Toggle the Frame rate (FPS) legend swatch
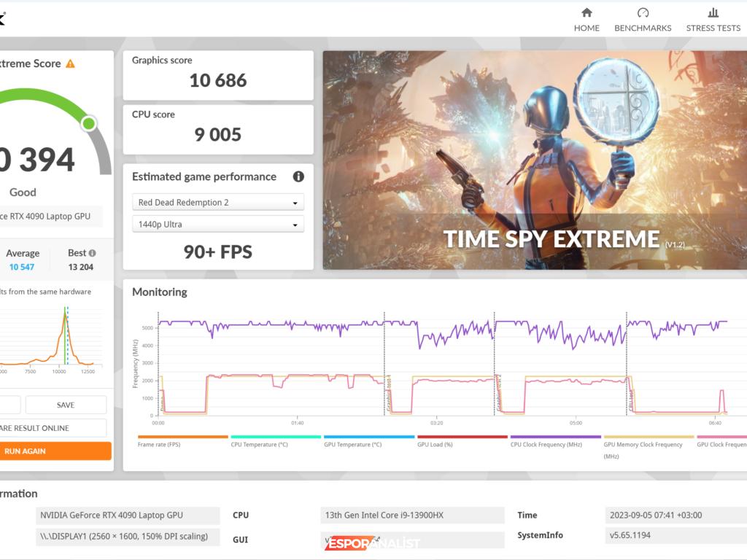The width and height of the screenshot is (747, 560). [182, 437]
